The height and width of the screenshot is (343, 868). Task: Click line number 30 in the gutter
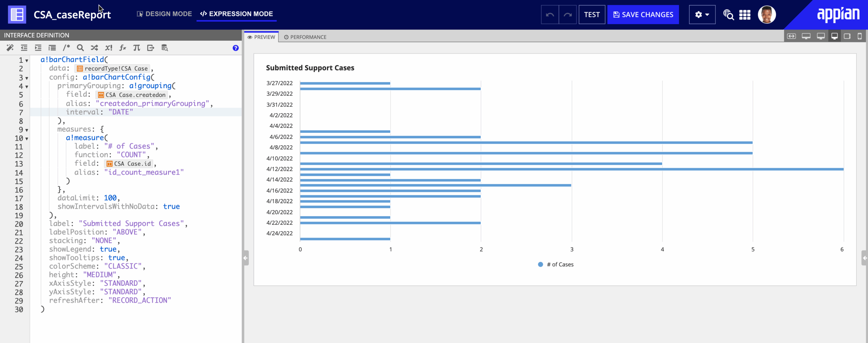click(x=19, y=309)
